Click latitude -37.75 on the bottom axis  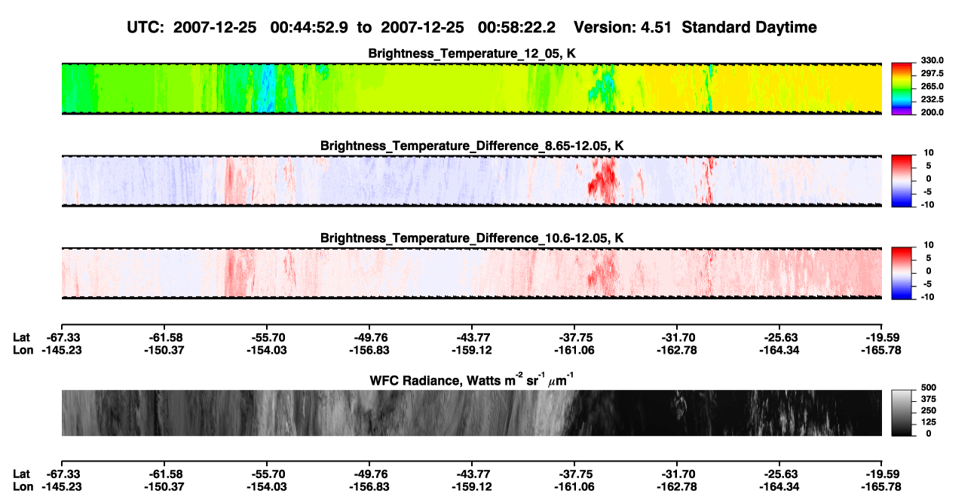[x=574, y=474]
